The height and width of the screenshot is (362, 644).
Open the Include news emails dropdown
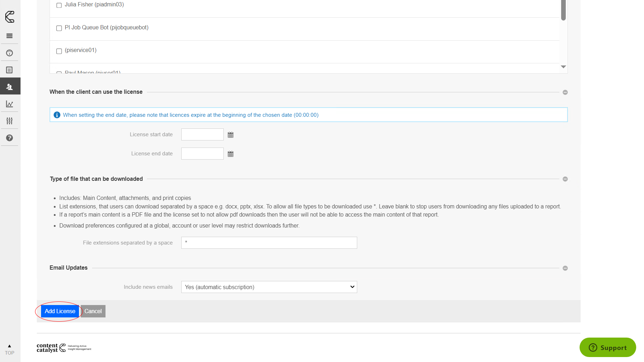point(269,287)
